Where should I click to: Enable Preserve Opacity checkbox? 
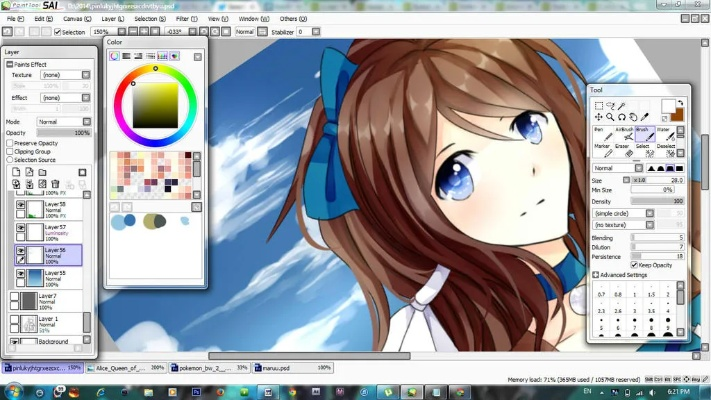coord(9,143)
